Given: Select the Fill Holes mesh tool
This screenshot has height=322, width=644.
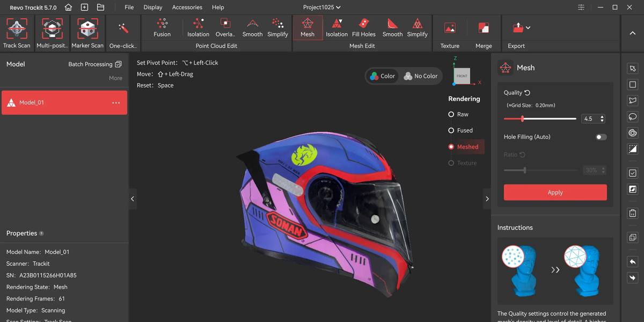Looking at the screenshot, I should [x=364, y=27].
